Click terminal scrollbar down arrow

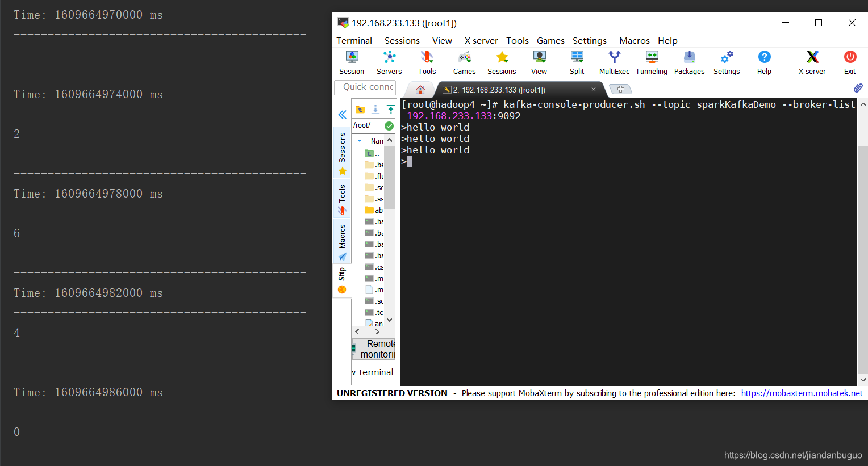pos(863,380)
